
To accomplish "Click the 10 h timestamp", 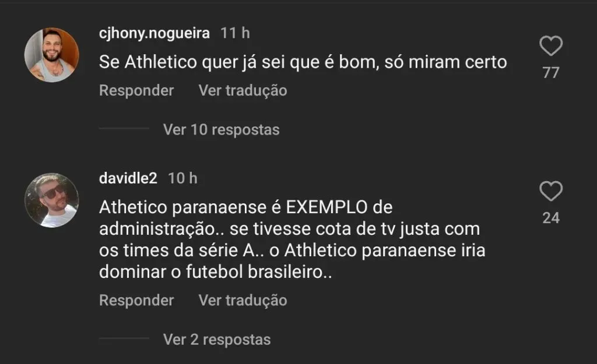I will (x=182, y=178).
